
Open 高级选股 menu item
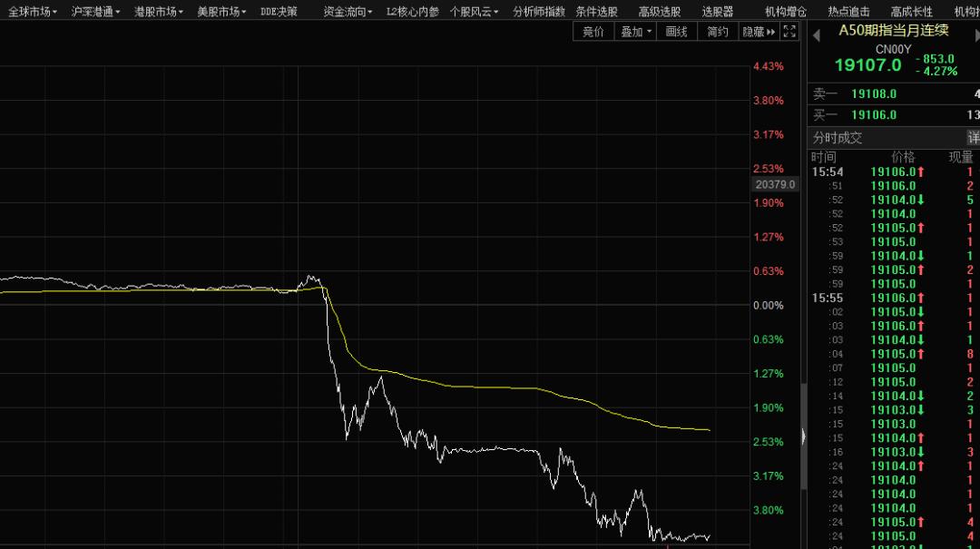(660, 11)
